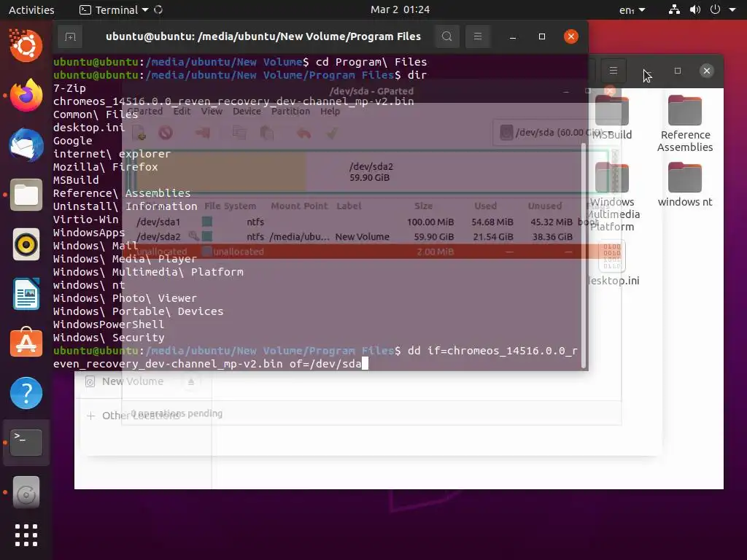Click GParted's Delete partition toolbar icon
This screenshot has width=747, height=560.
click(x=166, y=133)
